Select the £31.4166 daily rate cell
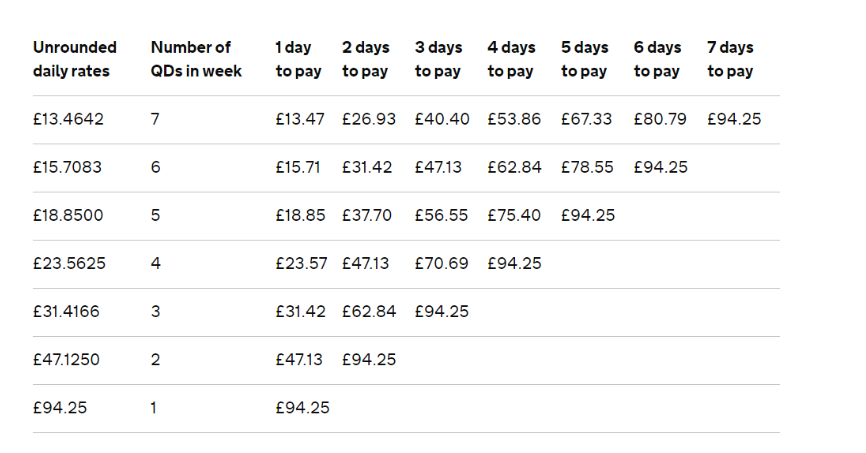Screen dimensions: 866x453 coord(66,312)
